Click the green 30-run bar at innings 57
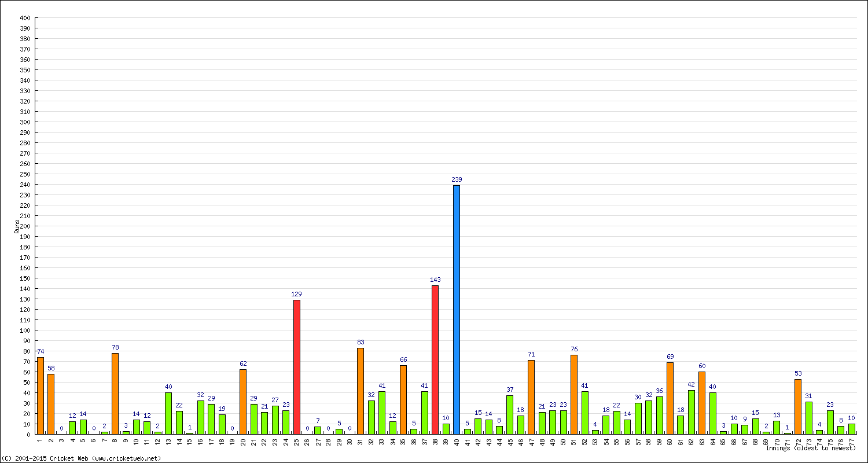Viewport: 868px width, 463px height. point(638,418)
